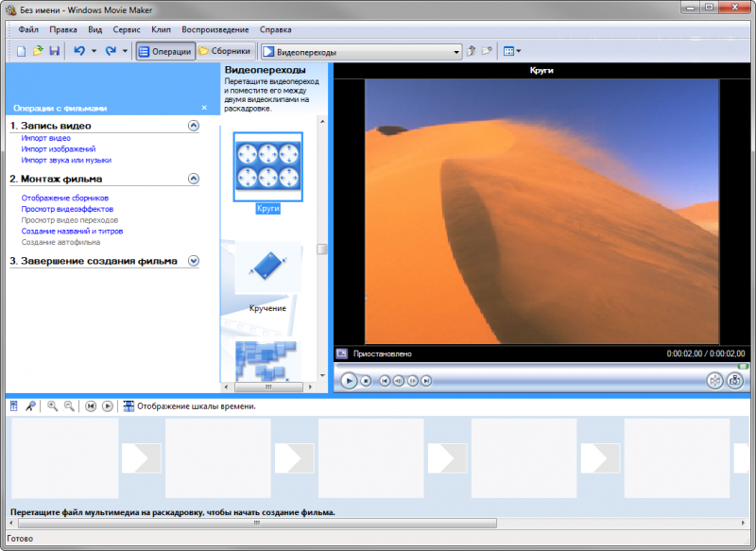This screenshot has width=756, height=551.
Task: Open the Клип menu
Action: coord(162,29)
